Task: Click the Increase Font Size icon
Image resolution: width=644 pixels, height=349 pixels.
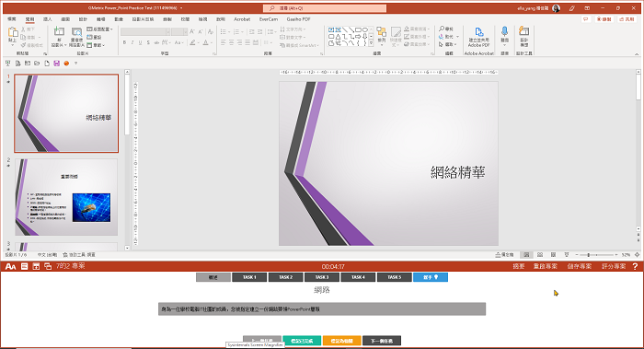Action: point(192,31)
